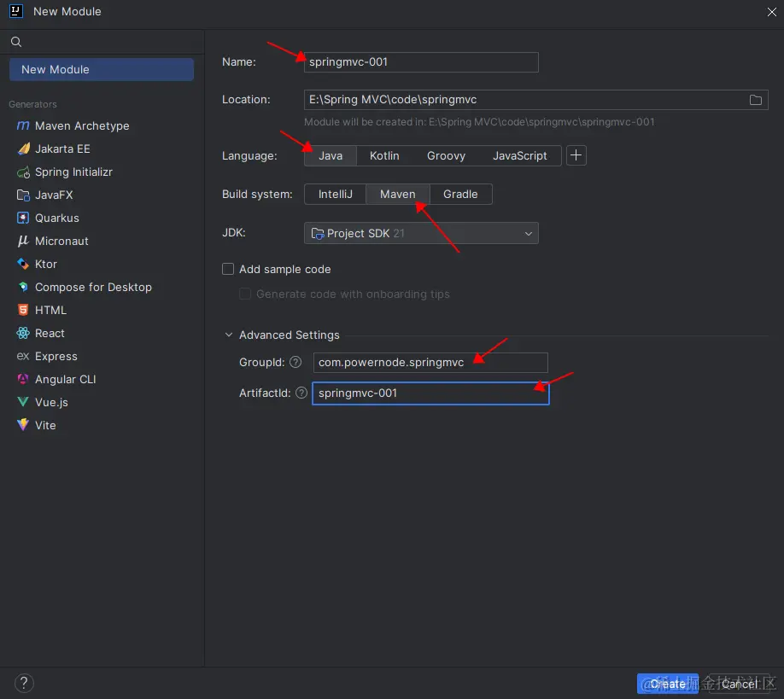Image resolution: width=784 pixels, height=699 pixels.
Task: Click the GroupId input field
Action: (x=430, y=363)
